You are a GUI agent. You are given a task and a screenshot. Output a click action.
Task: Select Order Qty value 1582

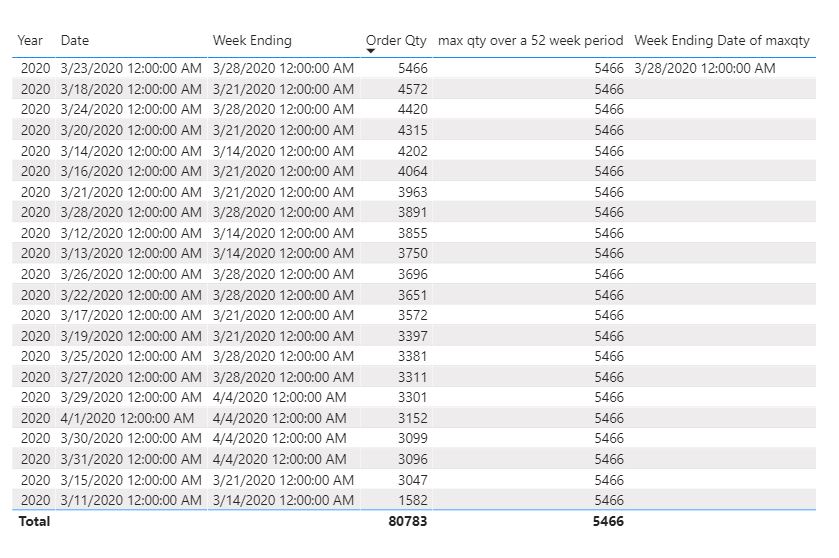pos(413,501)
